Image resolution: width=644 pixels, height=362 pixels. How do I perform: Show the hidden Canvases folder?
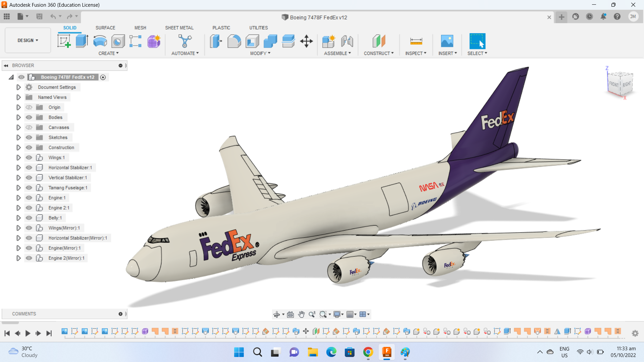coord(29,127)
